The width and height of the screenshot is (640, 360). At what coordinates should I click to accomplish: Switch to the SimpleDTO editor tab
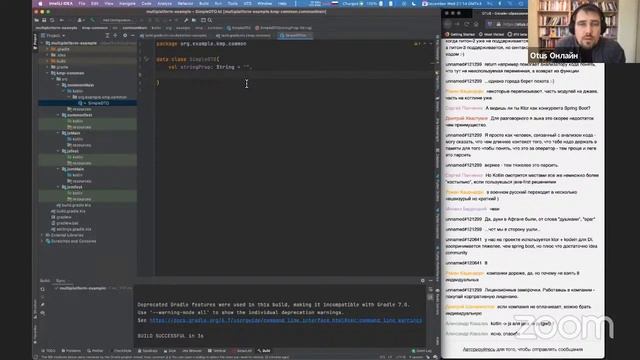pyautogui.click(x=295, y=36)
